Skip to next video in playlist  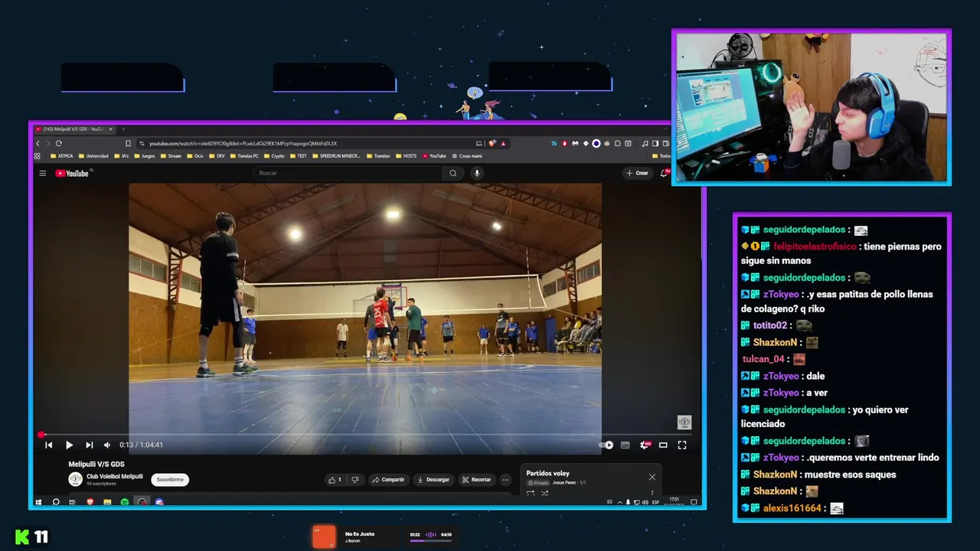(89, 445)
